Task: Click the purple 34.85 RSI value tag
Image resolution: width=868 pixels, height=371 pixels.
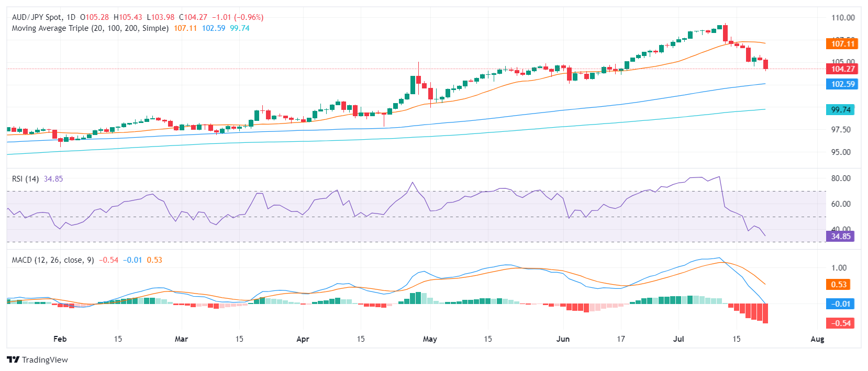Action: 840,236
